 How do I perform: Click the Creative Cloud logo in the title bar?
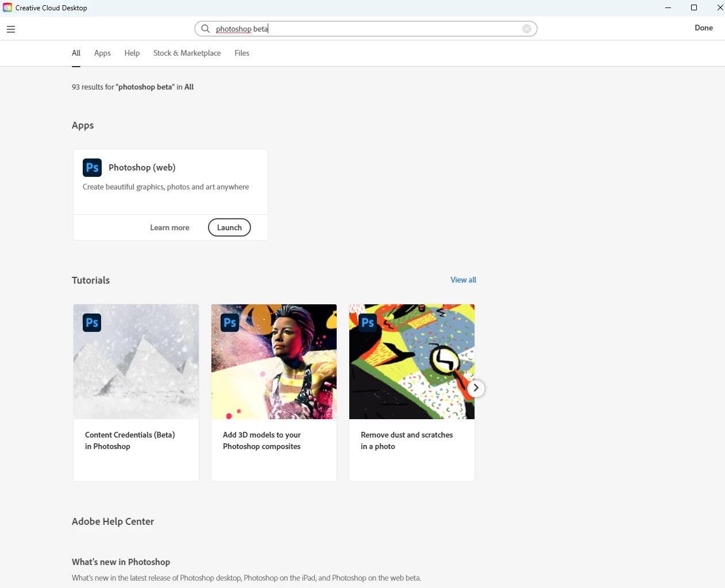point(7,7)
